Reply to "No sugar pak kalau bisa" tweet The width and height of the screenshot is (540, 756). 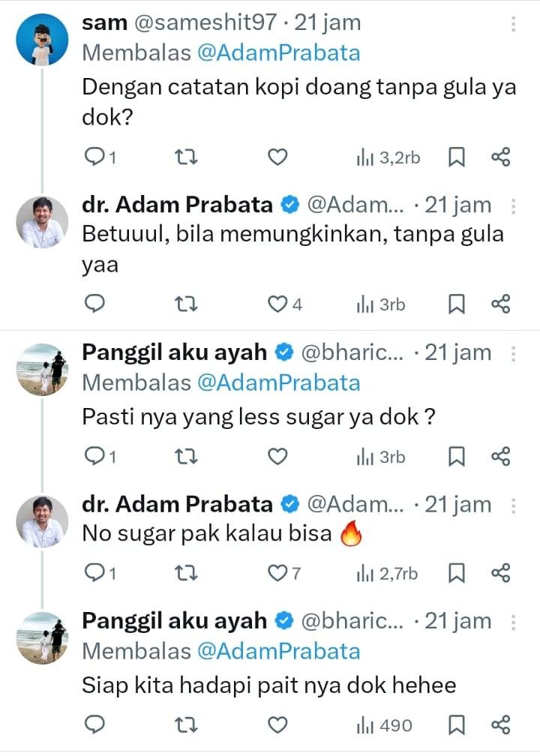[x=94, y=574]
